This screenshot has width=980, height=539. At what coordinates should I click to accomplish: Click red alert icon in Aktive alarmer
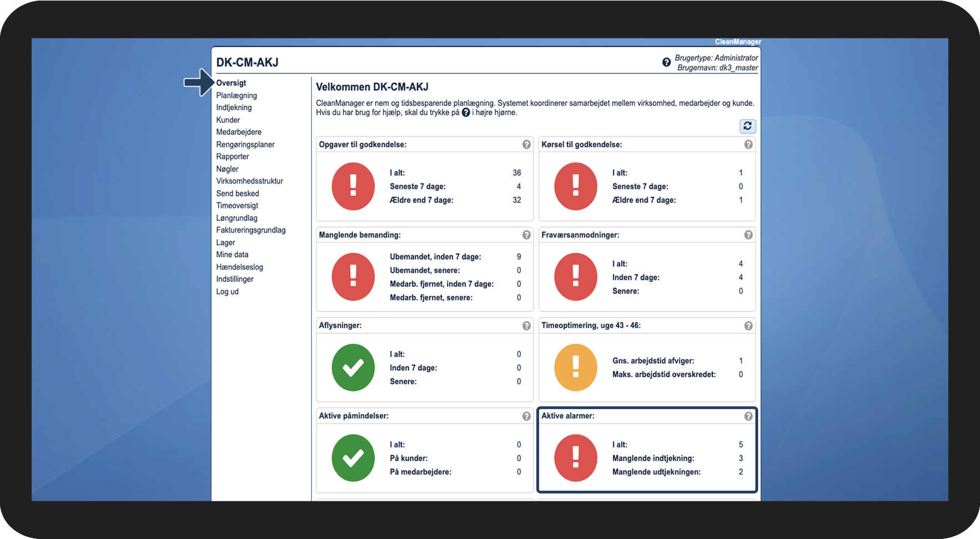pos(576,458)
